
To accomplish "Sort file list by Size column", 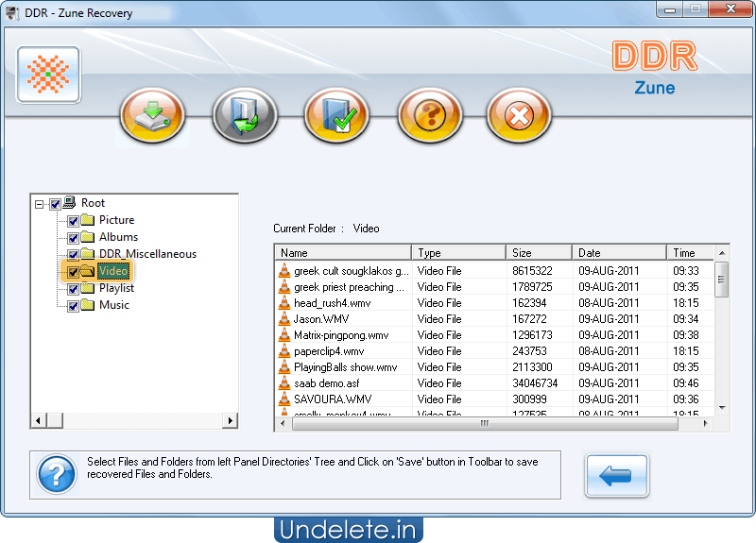I will (539, 253).
